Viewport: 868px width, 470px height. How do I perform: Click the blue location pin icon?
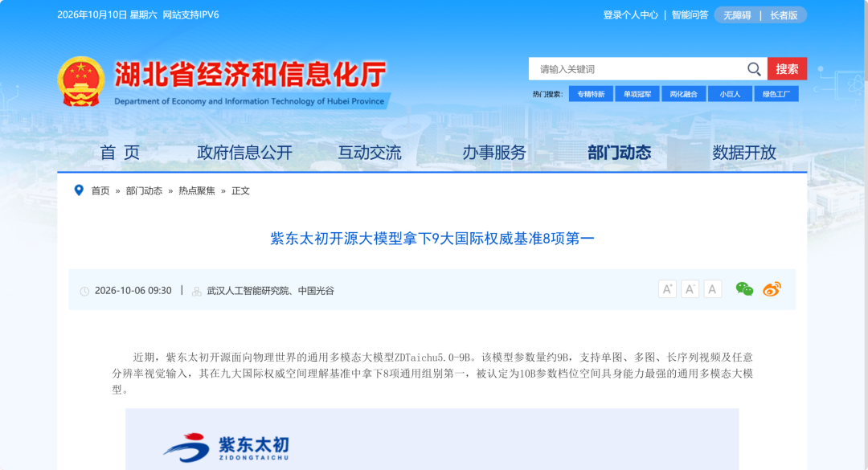pyautogui.click(x=79, y=190)
